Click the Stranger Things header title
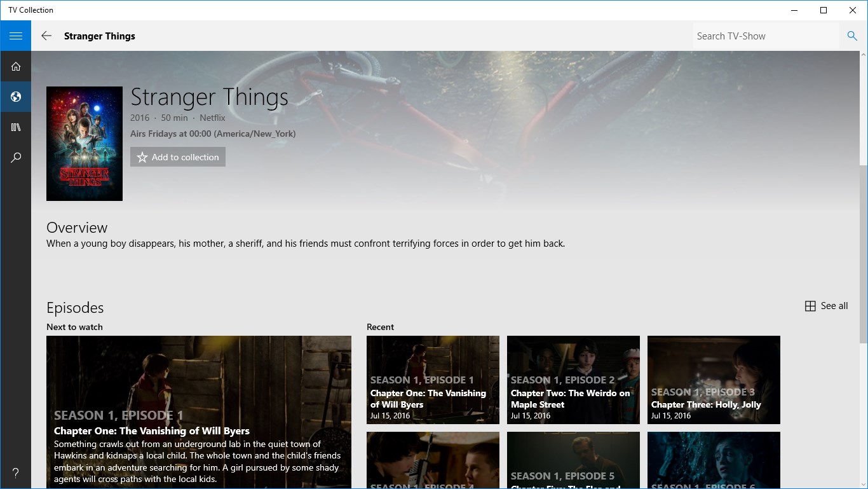868x489 pixels. (x=100, y=36)
